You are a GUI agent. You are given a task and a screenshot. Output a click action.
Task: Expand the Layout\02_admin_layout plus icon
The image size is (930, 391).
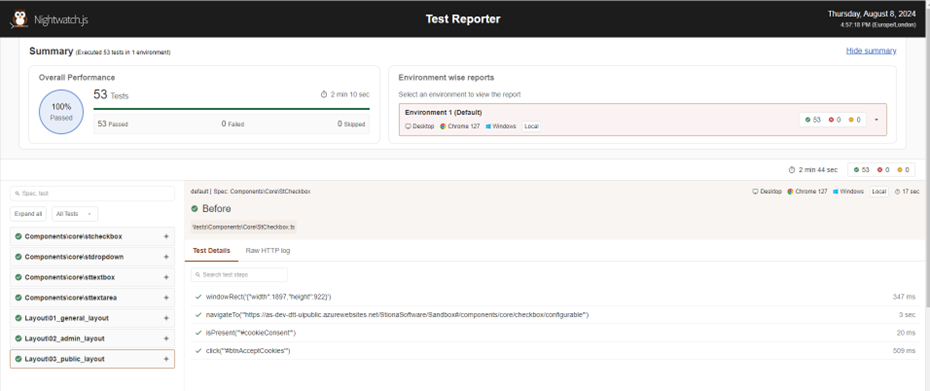tap(166, 338)
